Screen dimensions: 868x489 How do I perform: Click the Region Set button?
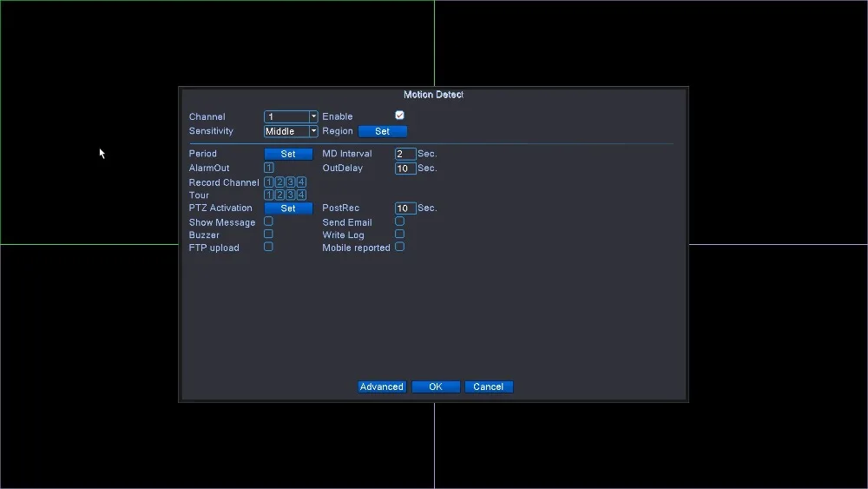click(383, 131)
